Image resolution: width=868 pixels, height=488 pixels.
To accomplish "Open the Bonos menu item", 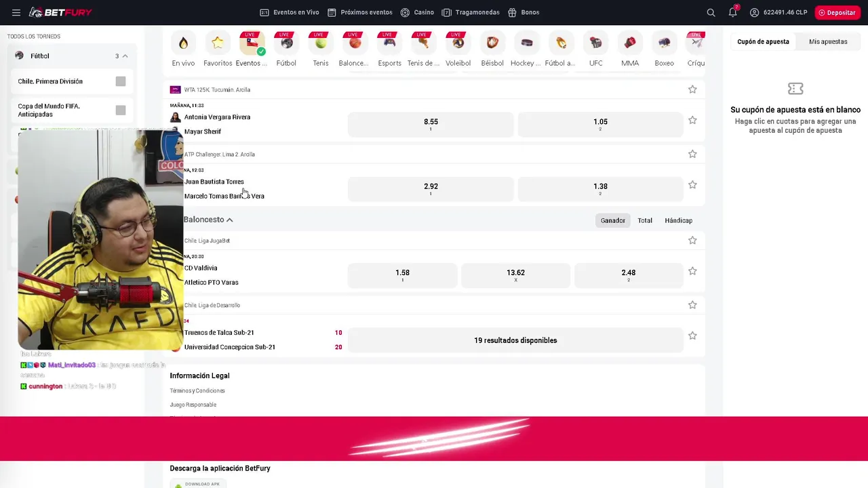I will coord(524,12).
